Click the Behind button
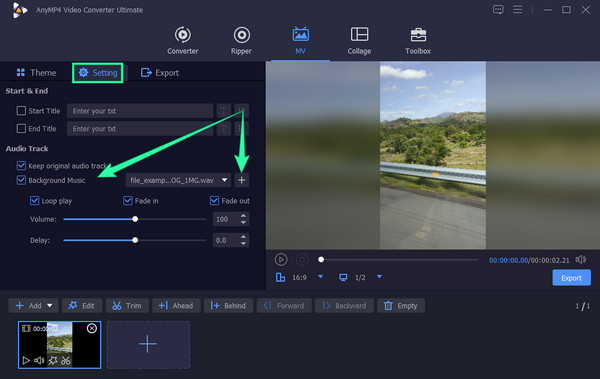The width and height of the screenshot is (600, 379). coord(228,305)
